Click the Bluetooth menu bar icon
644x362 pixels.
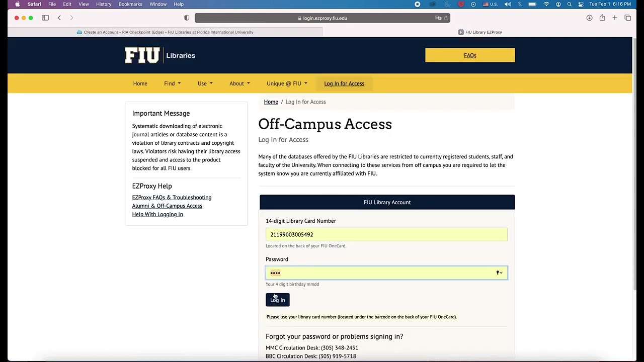[520, 4]
